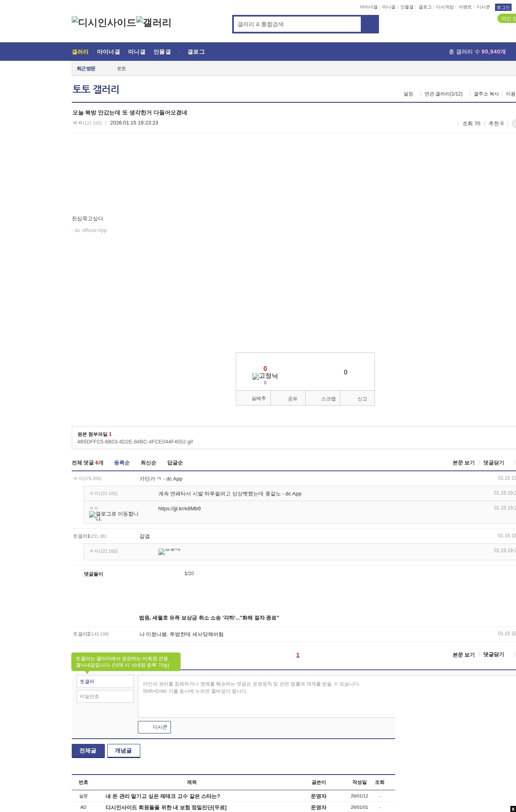Expand the 설정 settings menu
Viewport: 516px width, 812px height.
point(408,94)
